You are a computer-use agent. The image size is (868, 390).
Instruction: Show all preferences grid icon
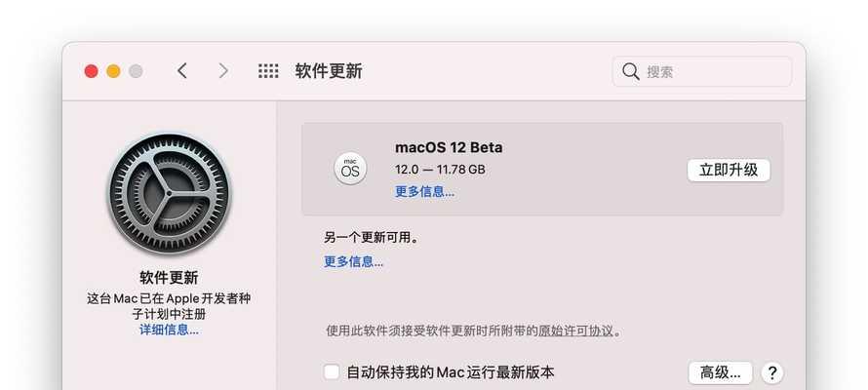pyautogui.click(x=268, y=71)
